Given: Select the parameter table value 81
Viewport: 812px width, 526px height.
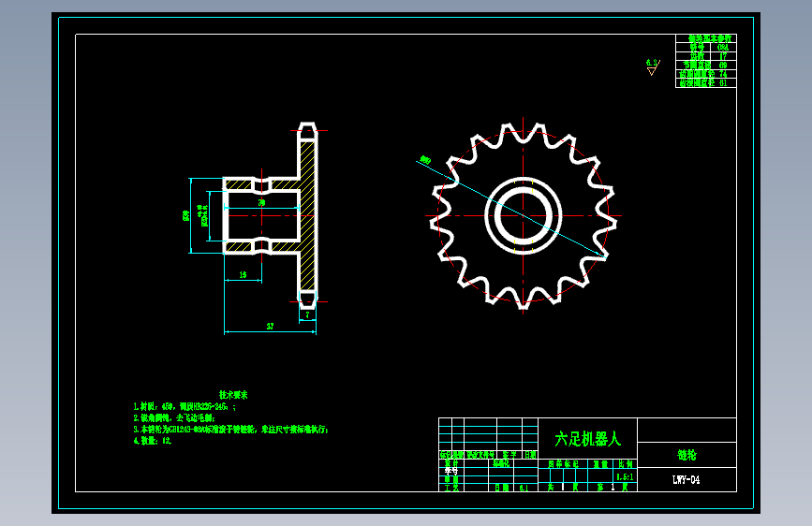Looking at the screenshot, I should (x=723, y=83).
